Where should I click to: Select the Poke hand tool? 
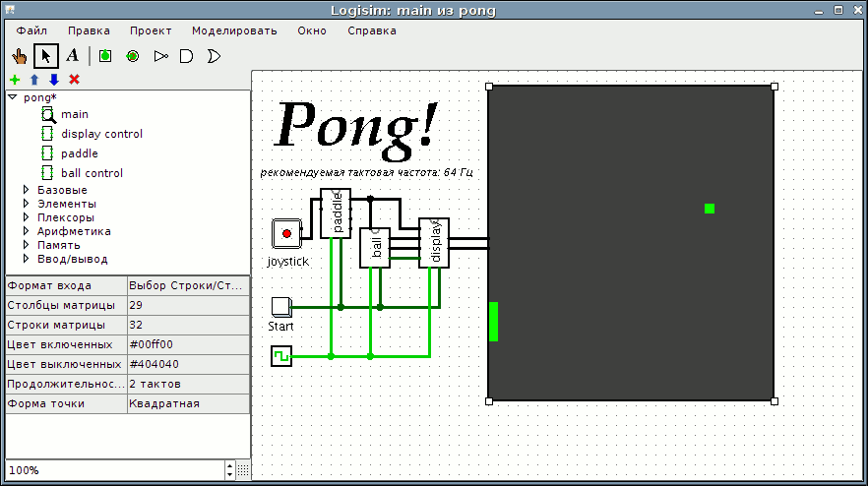tap(20, 56)
